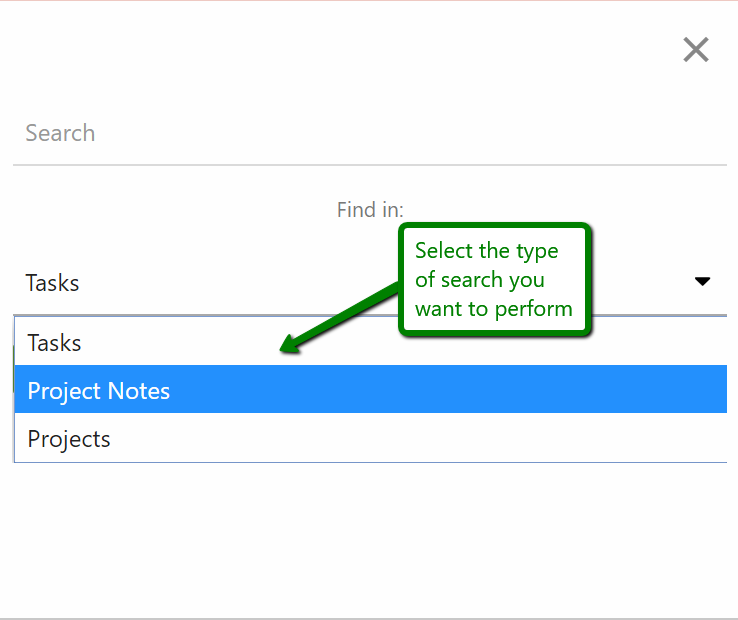Click into the Search text field
The image size is (738, 620).
pos(369,133)
